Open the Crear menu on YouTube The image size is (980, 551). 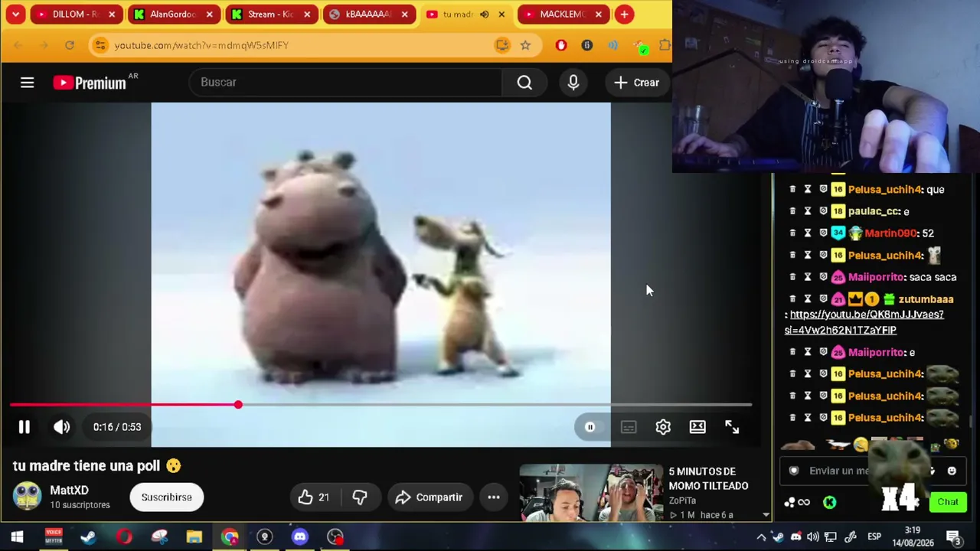(637, 83)
